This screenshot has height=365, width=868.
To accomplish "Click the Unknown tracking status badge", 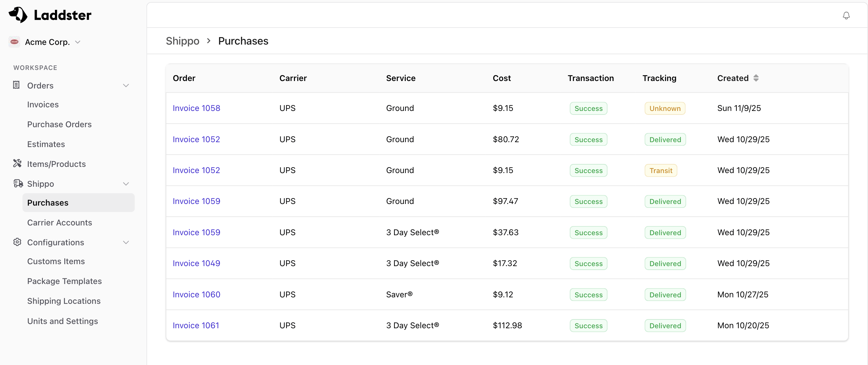I will (x=664, y=108).
